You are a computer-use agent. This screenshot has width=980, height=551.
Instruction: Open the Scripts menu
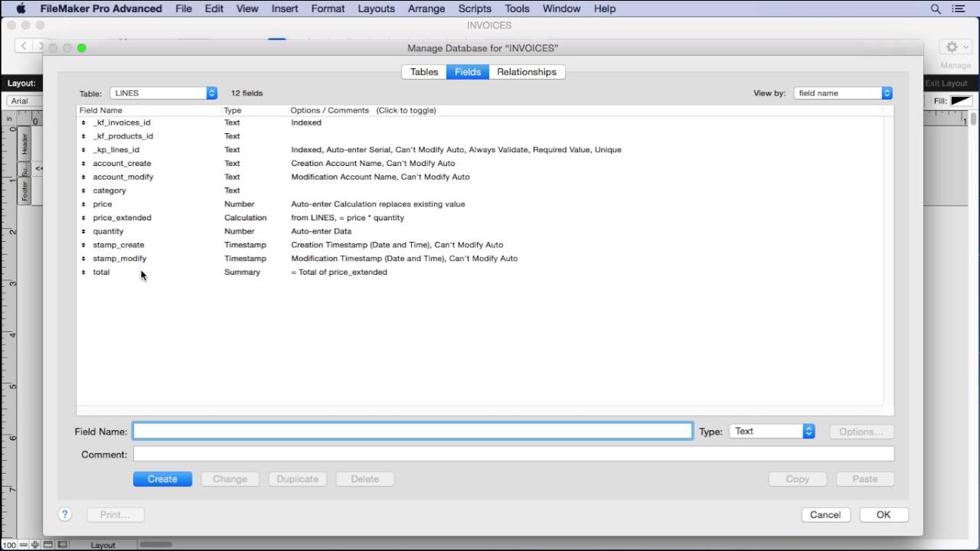pyautogui.click(x=475, y=8)
